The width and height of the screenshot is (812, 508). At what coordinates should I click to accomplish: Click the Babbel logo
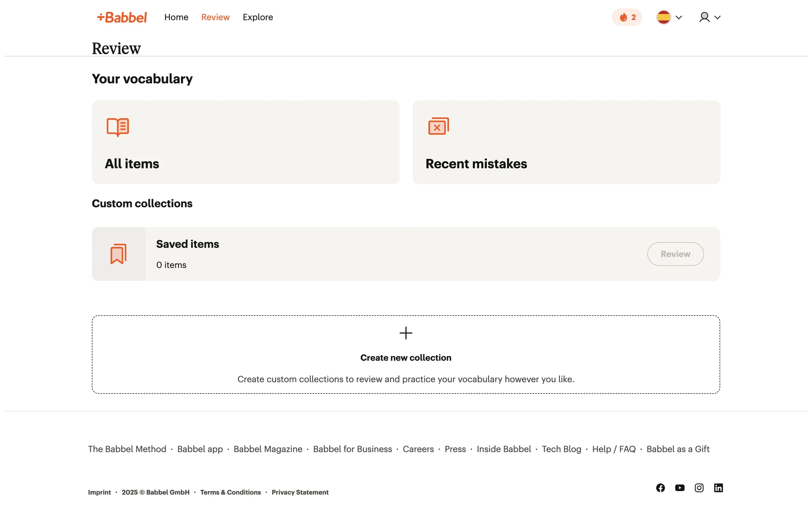(x=122, y=17)
